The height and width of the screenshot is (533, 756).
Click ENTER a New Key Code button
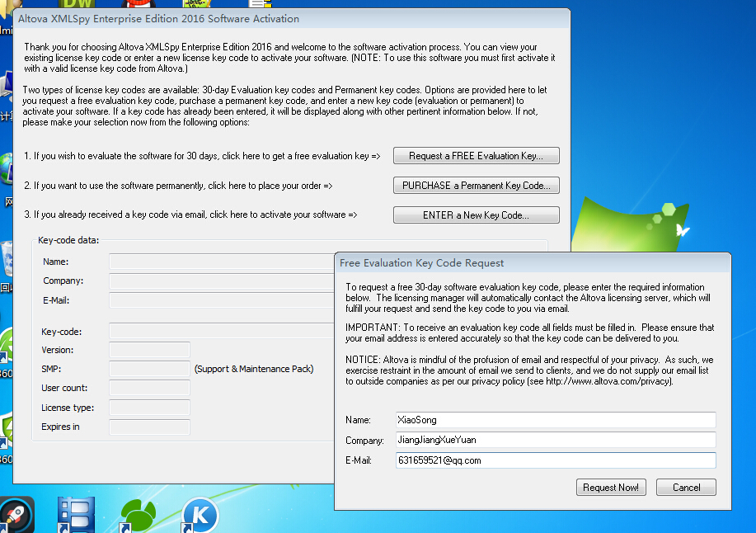point(476,215)
